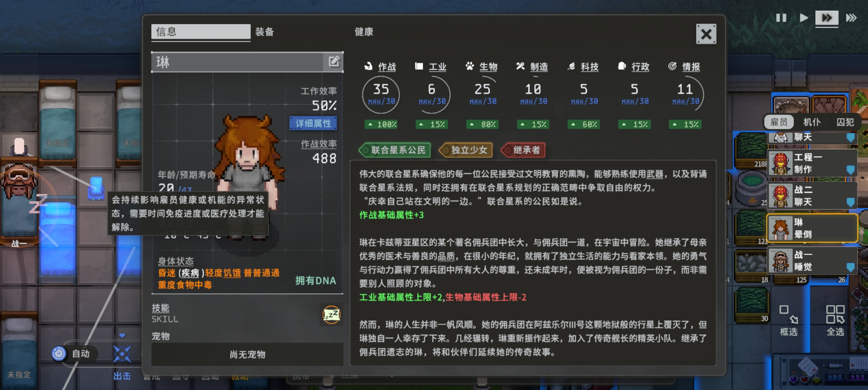Click the 继承者 trait tag
Image resolution: width=868 pixels, height=390 pixels.
click(x=523, y=150)
